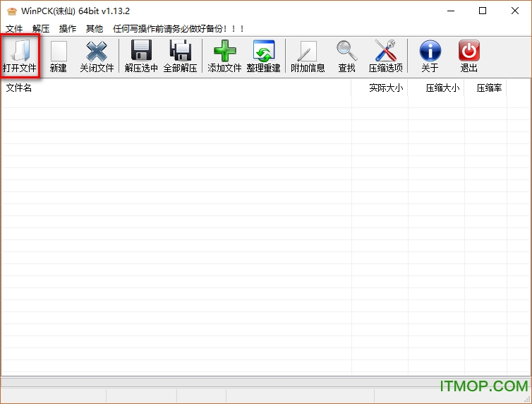
Task: Sort by 压缩大小 column header
Action: pos(442,88)
